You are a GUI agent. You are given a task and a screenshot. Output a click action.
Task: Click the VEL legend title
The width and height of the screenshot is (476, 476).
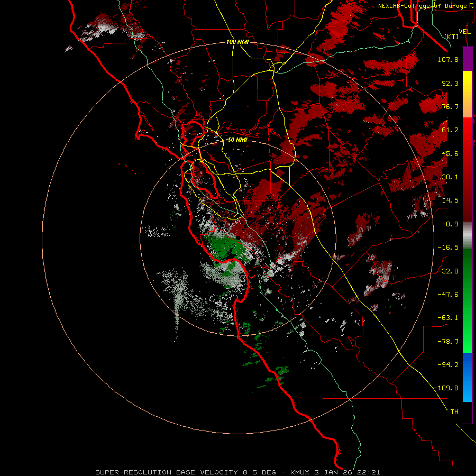464,32
